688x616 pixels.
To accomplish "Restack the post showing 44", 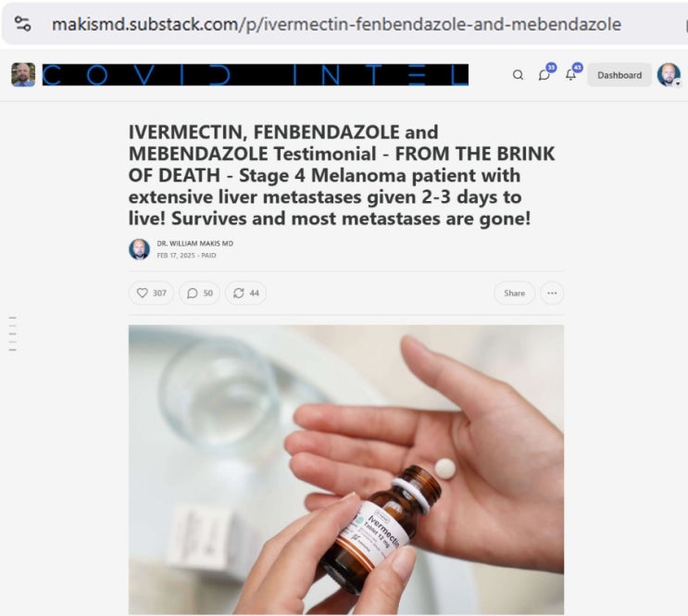I will click(x=245, y=293).
